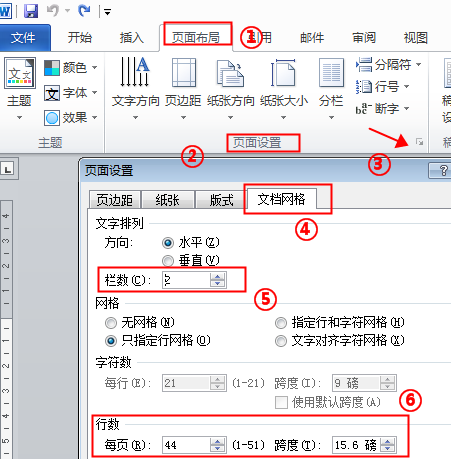This screenshot has width=451, height=459.
Task: Click the vertical ruler
Action: 7,329
